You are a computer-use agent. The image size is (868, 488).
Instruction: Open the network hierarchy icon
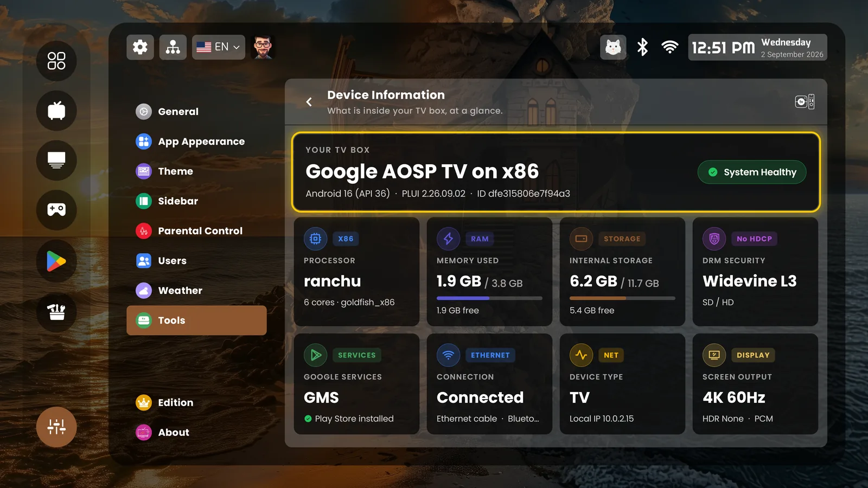point(173,47)
